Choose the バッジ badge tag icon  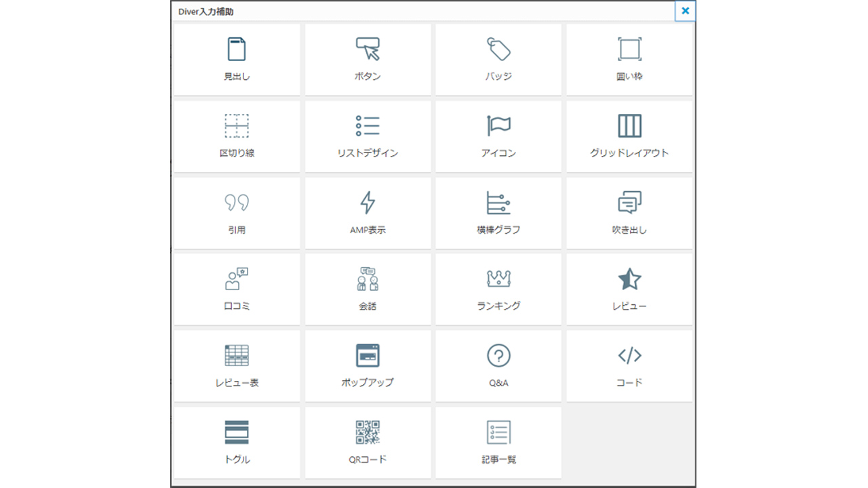pos(498,50)
